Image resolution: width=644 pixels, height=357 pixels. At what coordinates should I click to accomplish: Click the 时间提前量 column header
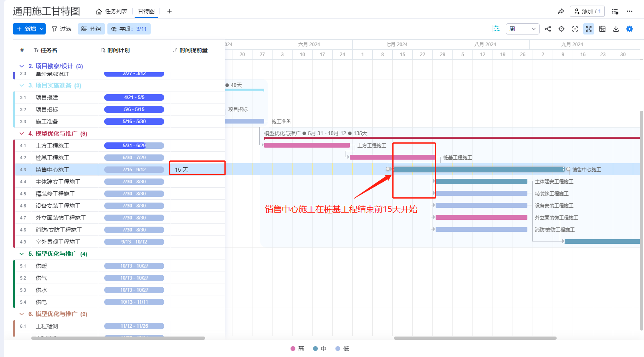click(x=197, y=50)
